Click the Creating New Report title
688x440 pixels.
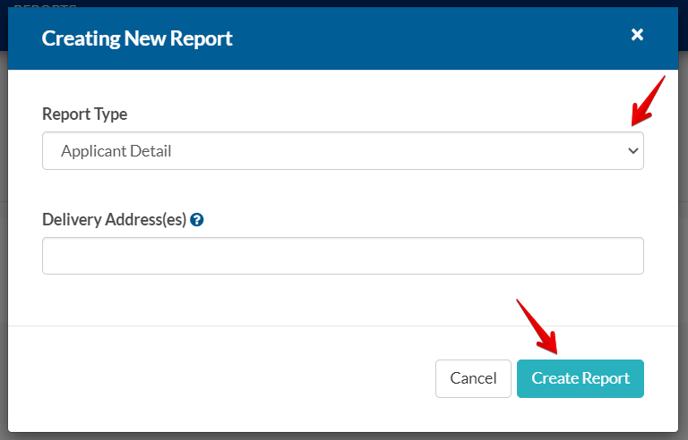coord(136,39)
